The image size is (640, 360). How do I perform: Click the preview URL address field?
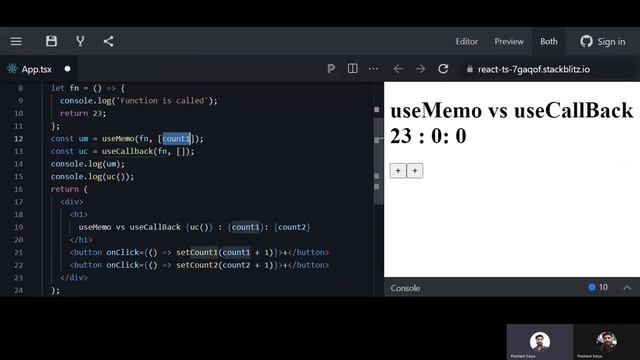533,69
